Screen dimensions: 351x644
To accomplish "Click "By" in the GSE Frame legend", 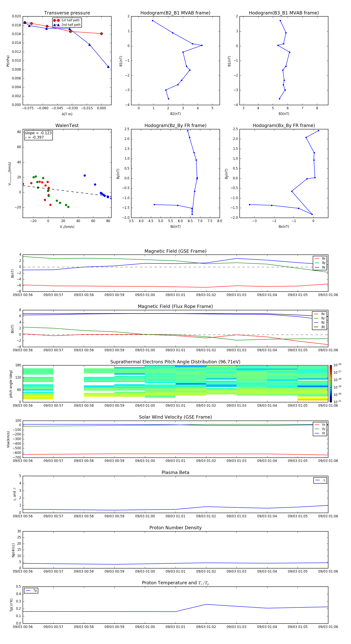I will [324, 263].
